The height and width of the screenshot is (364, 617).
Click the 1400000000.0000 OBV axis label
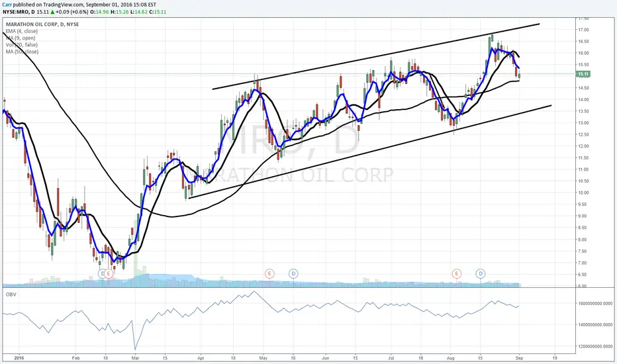pos(595,325)
